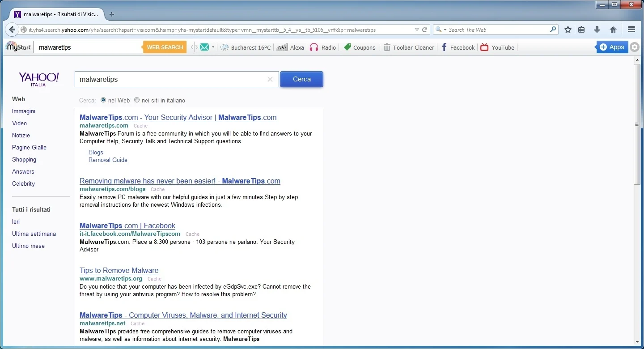Go to the Home page icon
This screenshot has height=349, width=644.
tap(613, 30)
